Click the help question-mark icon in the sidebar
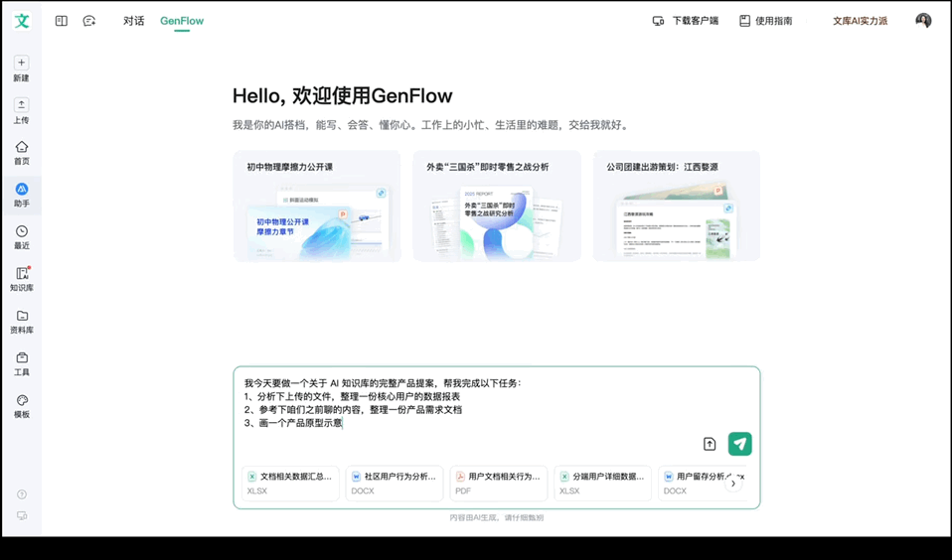Image resolution: width=952 pixels, height=560 pixels. tap(22, 494)
